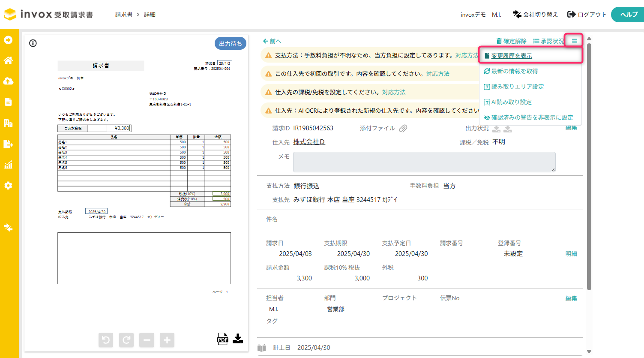Click 対応方法 link for 課税/免税 warning
This screenshot has height=358, width=644.
tap(394, 92)
